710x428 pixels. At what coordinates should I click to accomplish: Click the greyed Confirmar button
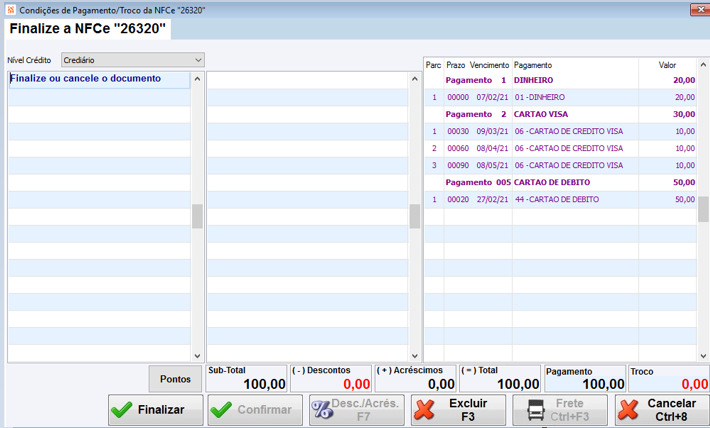tap(255, 410)
